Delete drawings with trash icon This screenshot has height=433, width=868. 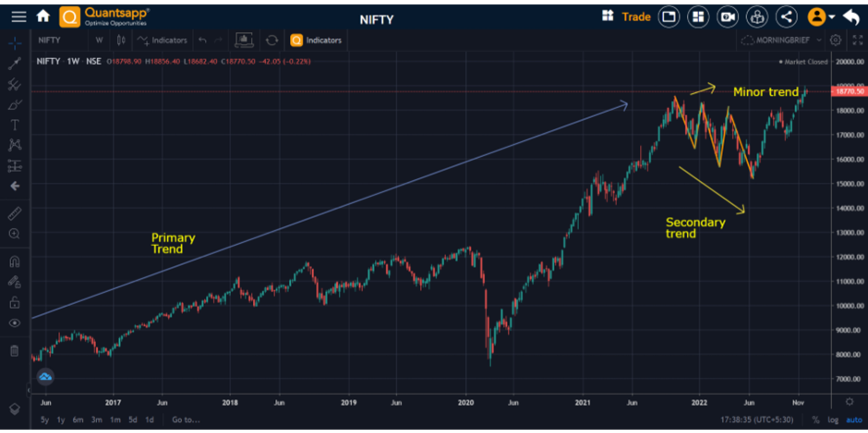pos(14,351)
